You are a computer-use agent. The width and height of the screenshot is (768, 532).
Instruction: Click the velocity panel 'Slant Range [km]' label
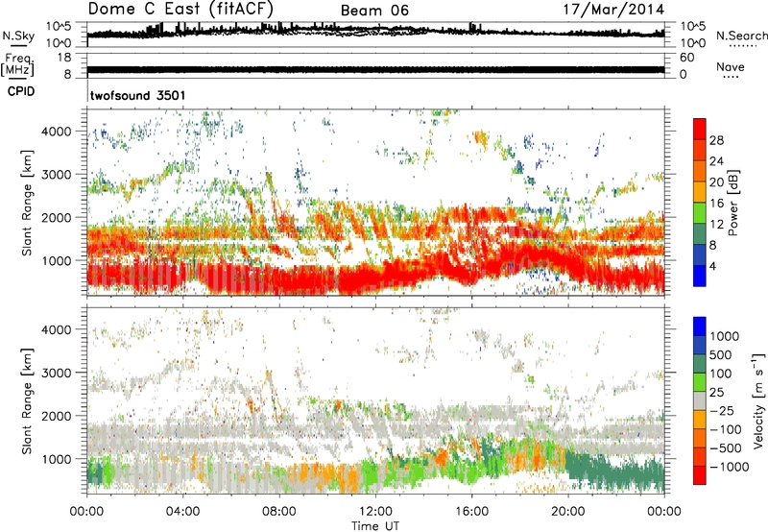pos(27,400)
